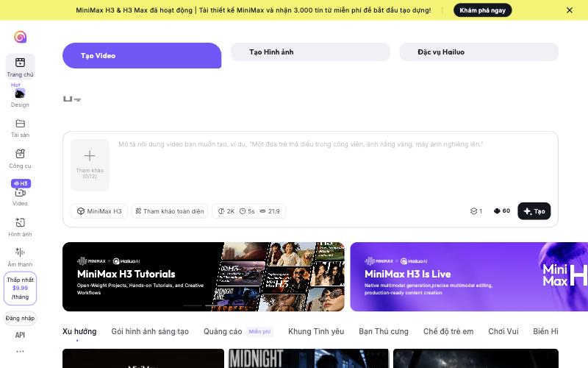Click the Hailuo logo icon

pos(21,37)
